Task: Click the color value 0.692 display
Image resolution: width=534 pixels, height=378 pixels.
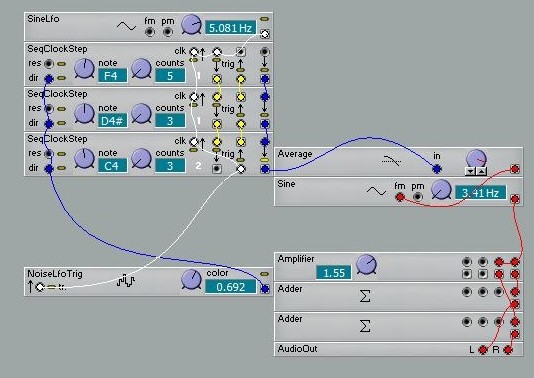Action: click(230, 287)
